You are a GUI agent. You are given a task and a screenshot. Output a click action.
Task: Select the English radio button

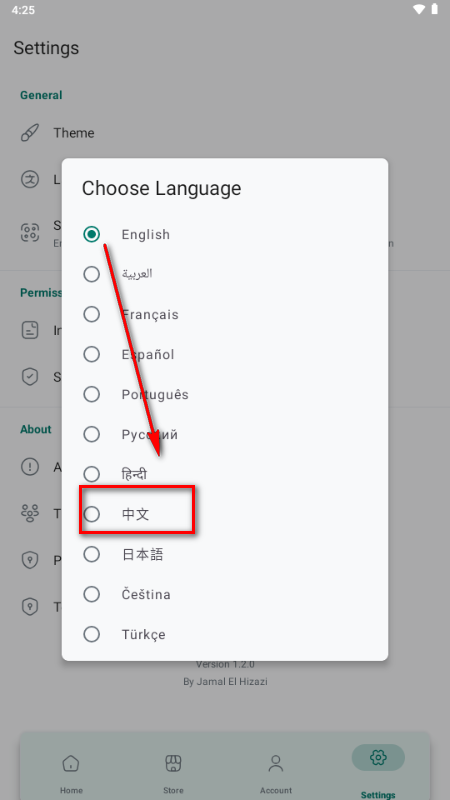click(91, 234)
